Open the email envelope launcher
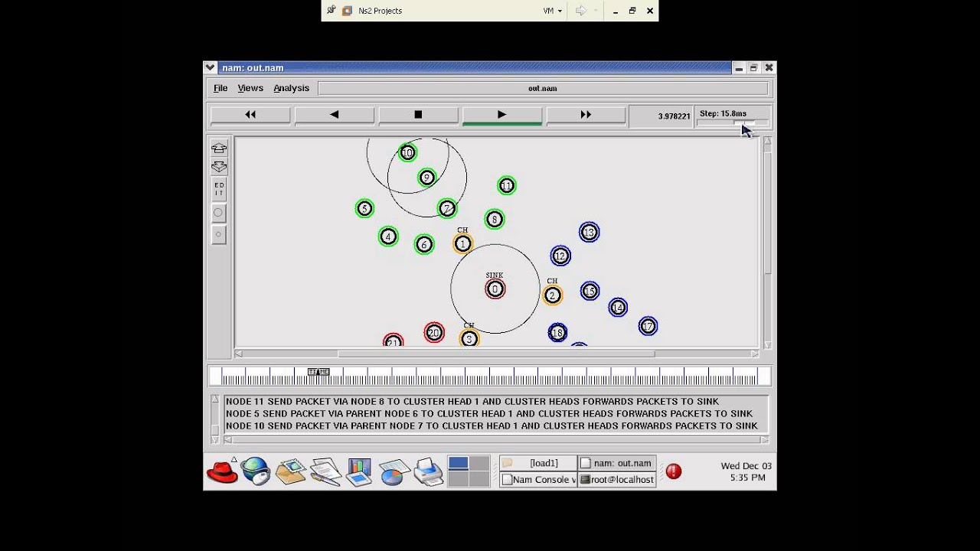Image resolution: width=980 pixels, height=551 pixels. (291, 471)
